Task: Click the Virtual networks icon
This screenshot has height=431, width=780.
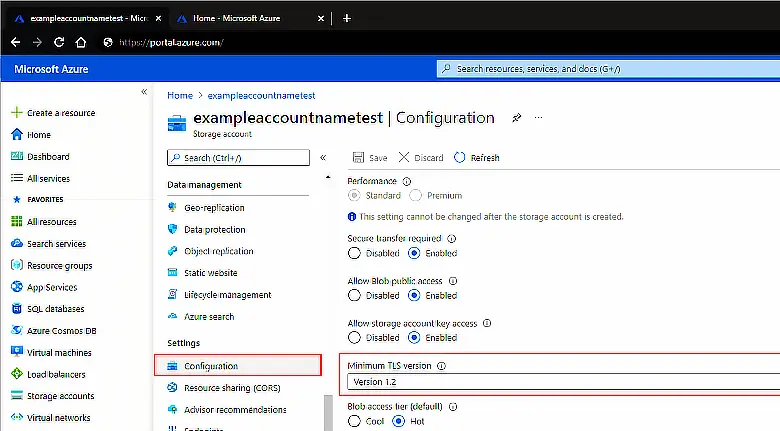Action: (x=17, y=417)
